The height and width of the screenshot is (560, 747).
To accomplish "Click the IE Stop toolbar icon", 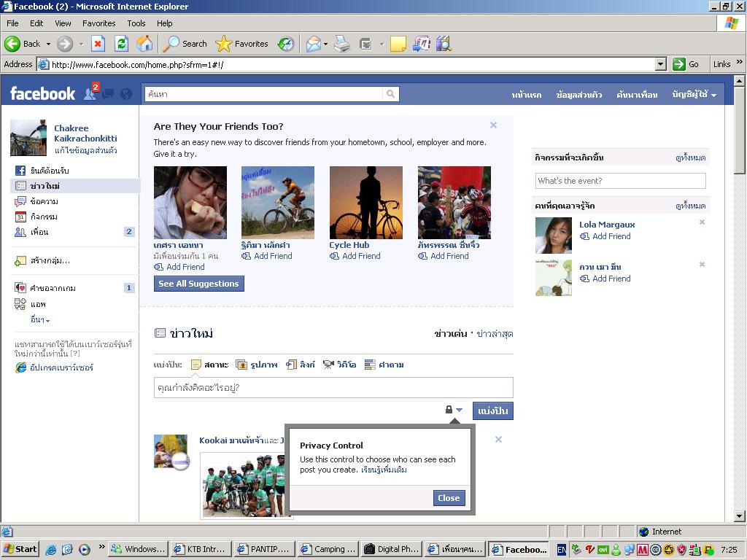I will click(98, 44).
